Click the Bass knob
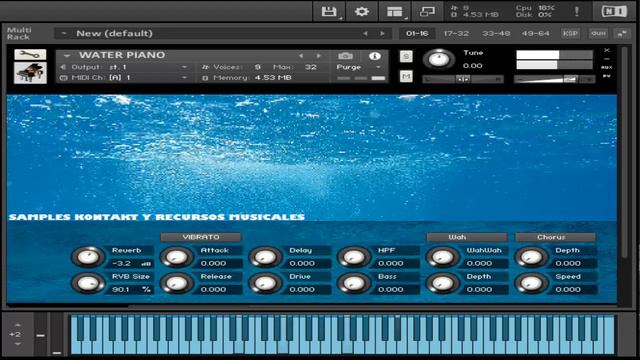The image size is (640, 360). 354,283
